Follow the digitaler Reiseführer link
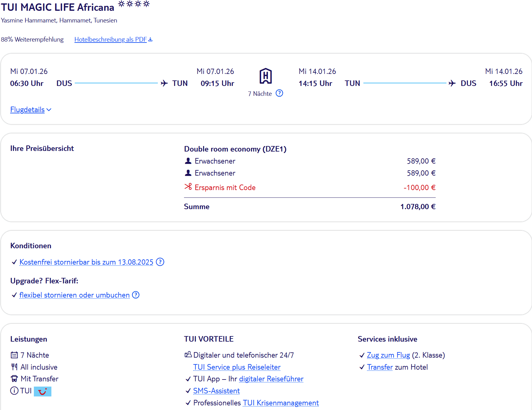This screenshot has height=410, width=532. (271, 379)
